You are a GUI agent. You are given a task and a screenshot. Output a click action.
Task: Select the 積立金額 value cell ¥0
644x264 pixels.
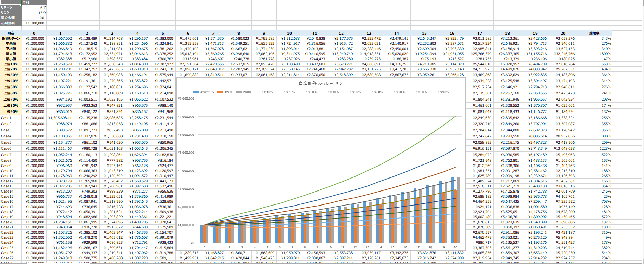point(34,18)
